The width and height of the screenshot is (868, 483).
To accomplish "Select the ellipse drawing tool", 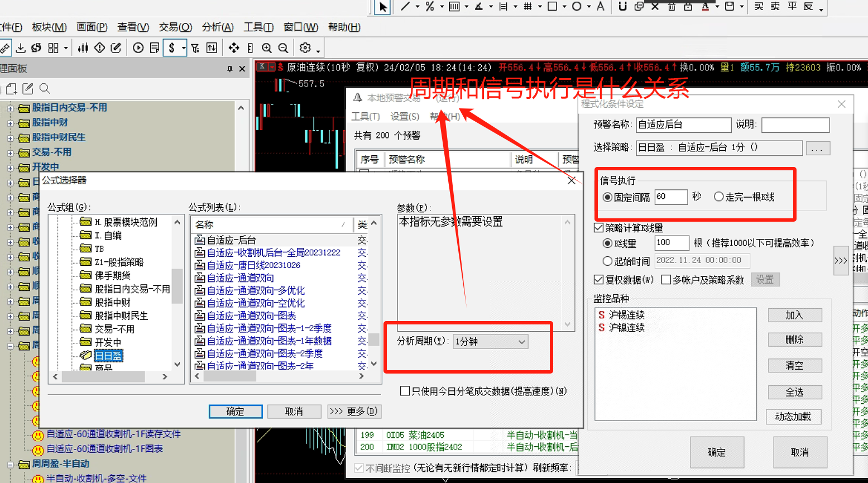I will coord(577,7).
